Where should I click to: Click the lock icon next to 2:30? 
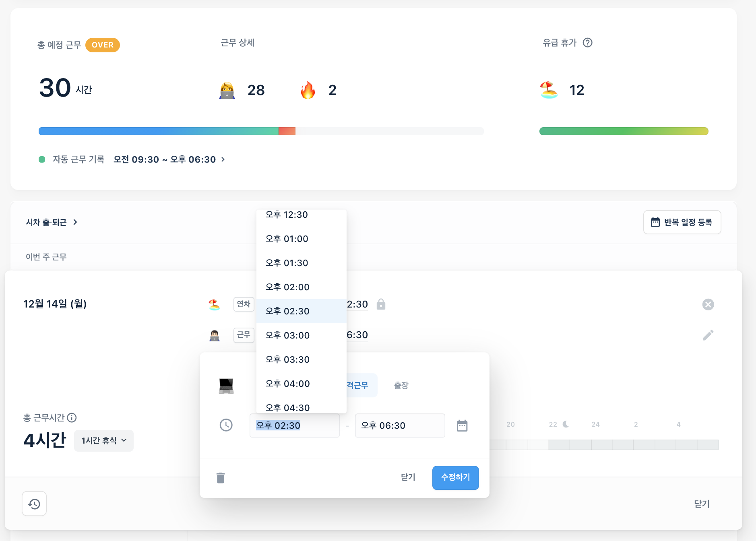coord(381,304)
